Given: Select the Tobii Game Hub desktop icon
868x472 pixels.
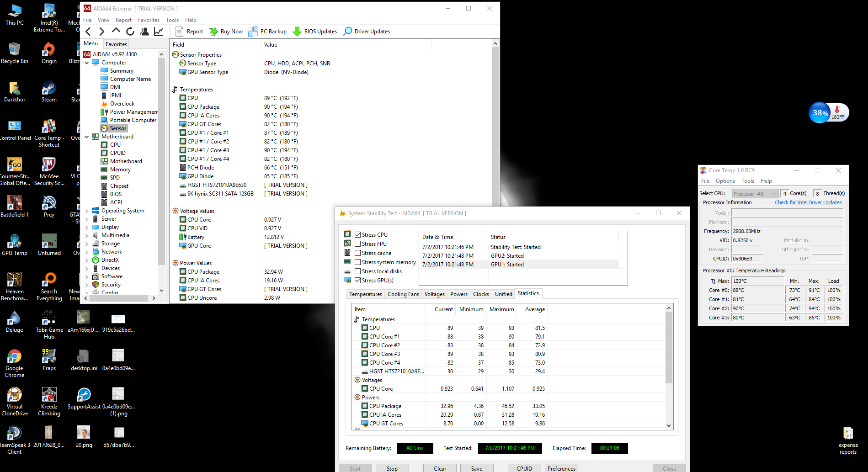Looking at the screenshot, I should point(49,325).
